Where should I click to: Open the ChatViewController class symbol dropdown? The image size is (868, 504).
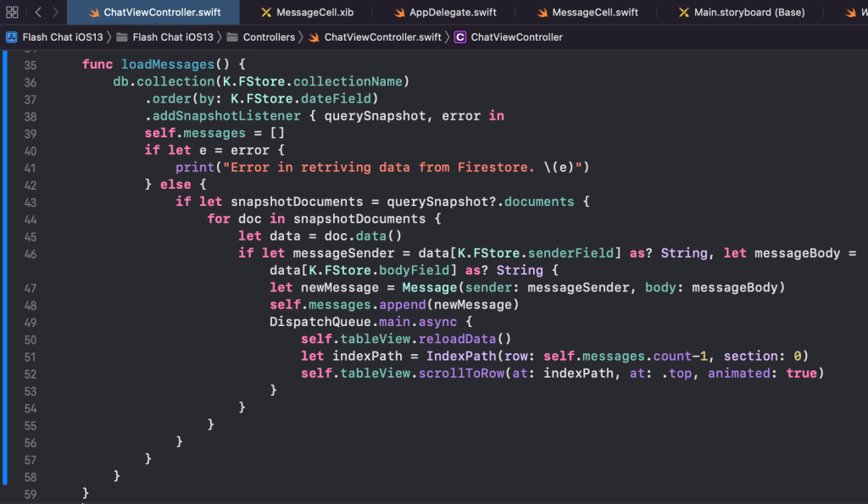[516, 37]
